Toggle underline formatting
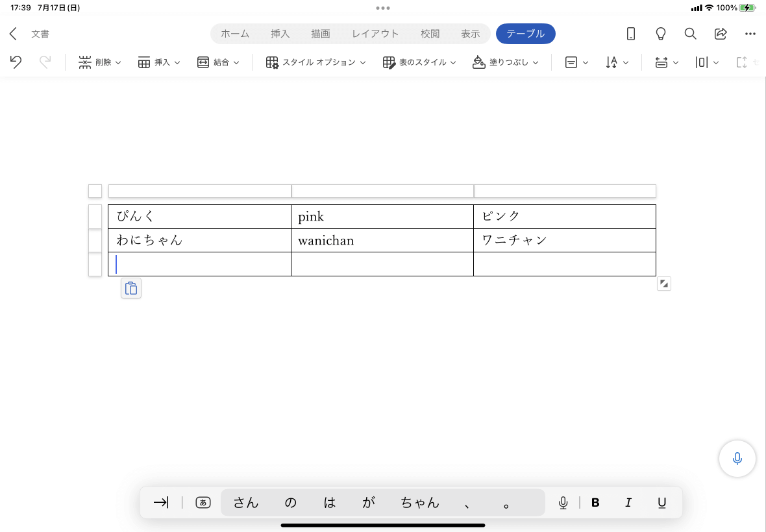Image resolution: width=766 pixels, height=532 pixels. coord(661,502)
